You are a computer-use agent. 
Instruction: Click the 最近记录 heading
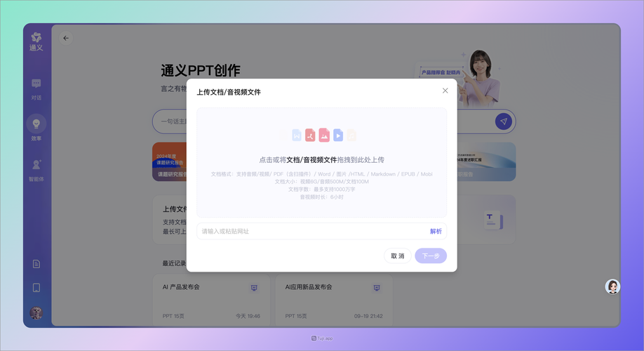[174, 263]
